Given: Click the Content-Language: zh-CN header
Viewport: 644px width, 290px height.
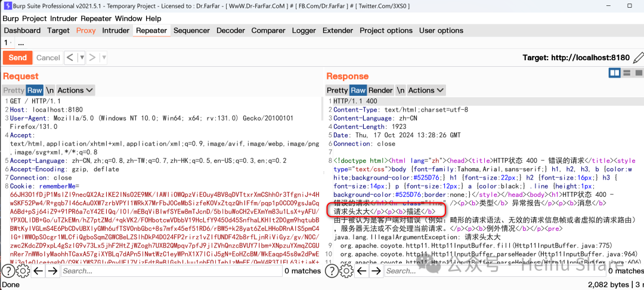Looking at the screenshot, I should (376, 118).
